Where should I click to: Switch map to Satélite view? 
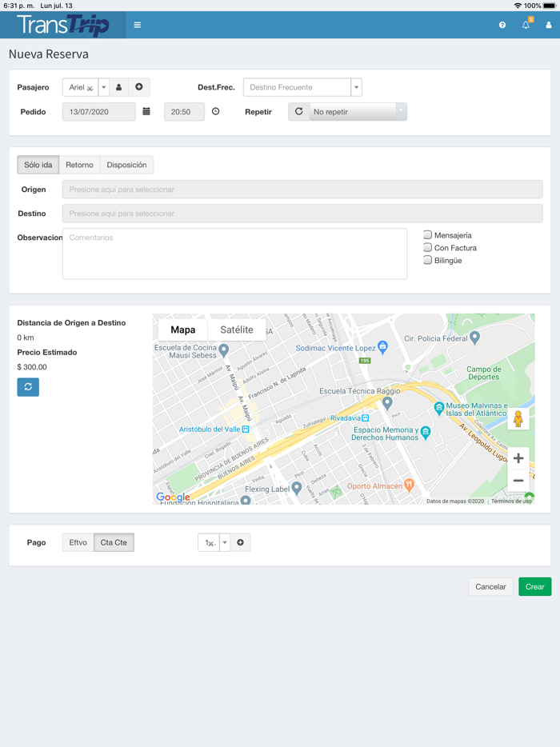[237, 330]
